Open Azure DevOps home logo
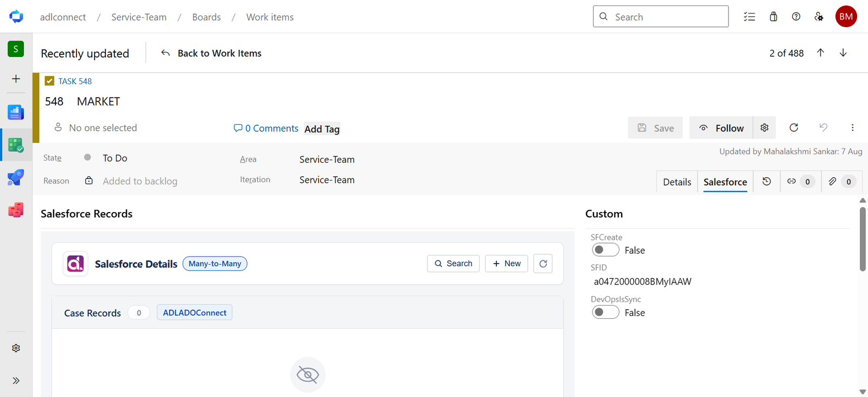This screenshot has height=397, width=868. [x=16, y=16]
